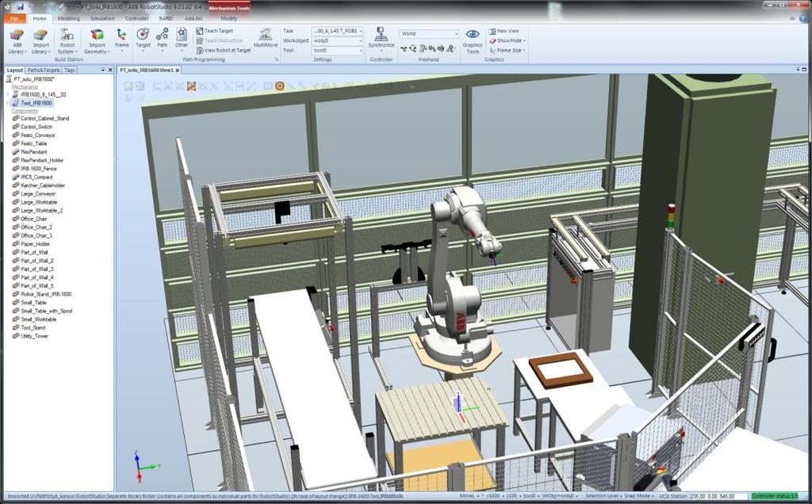Click the Controller status indicator
The image size is (812, 504).
click(776, 496)
